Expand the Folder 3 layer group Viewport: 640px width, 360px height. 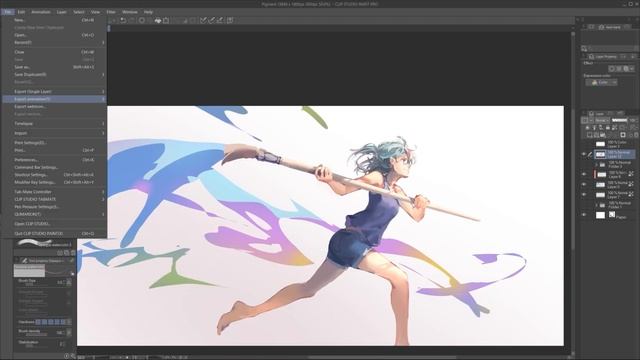596,164
